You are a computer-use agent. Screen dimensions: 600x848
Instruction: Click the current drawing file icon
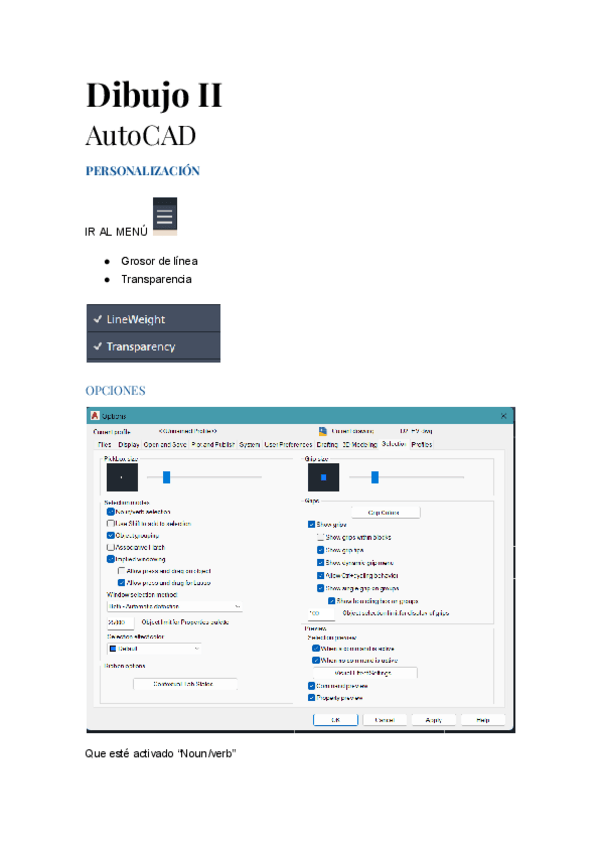point(323,431)
